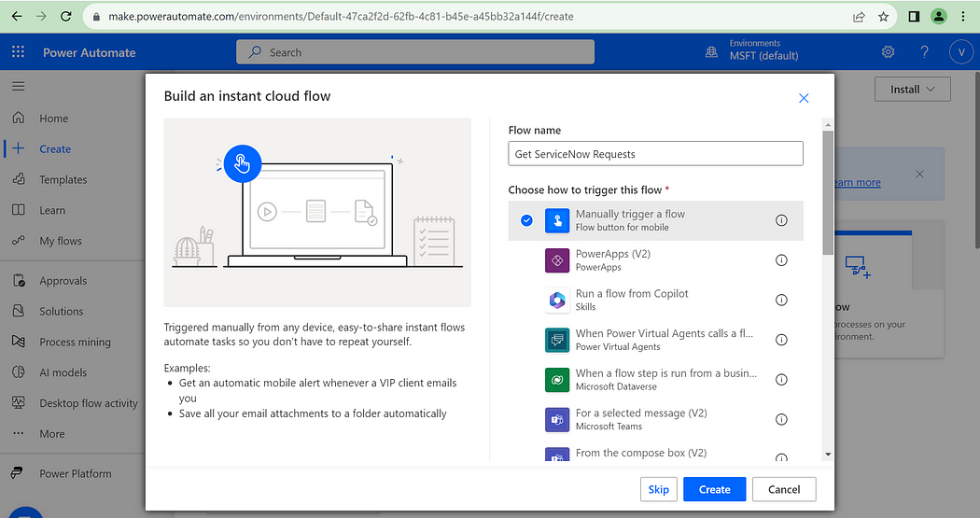Image resolution: width=980 pixels, height=518 pixels.
Task: Show info for Power Virtual Agents trigger
Action: (x=781, y=340)
